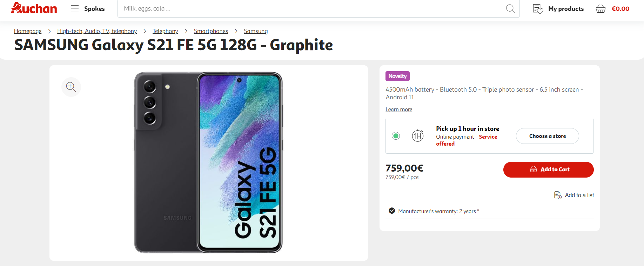Open the shopping basket icon

[601, 9]
